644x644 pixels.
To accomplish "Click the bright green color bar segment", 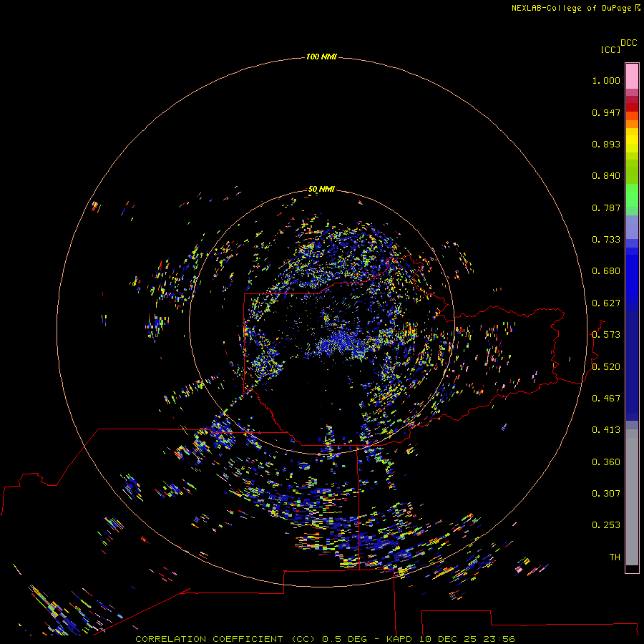I will click(x=632, y=195).
